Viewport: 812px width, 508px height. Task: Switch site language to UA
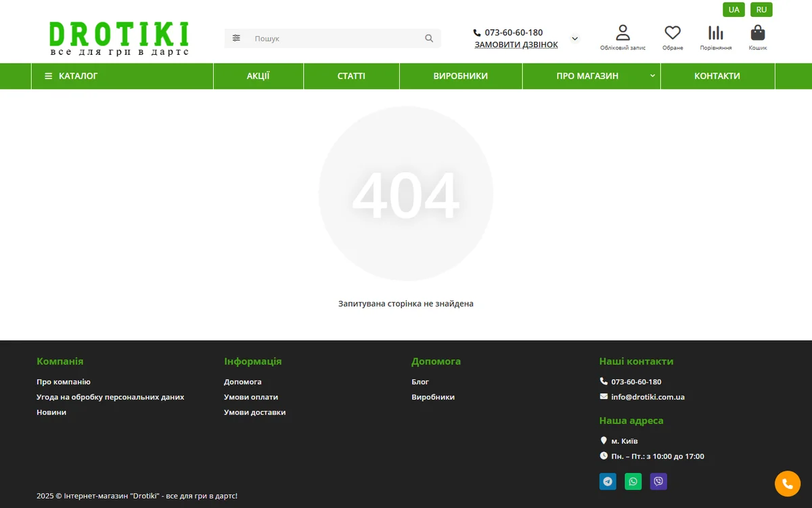click(x=734, y=9)
